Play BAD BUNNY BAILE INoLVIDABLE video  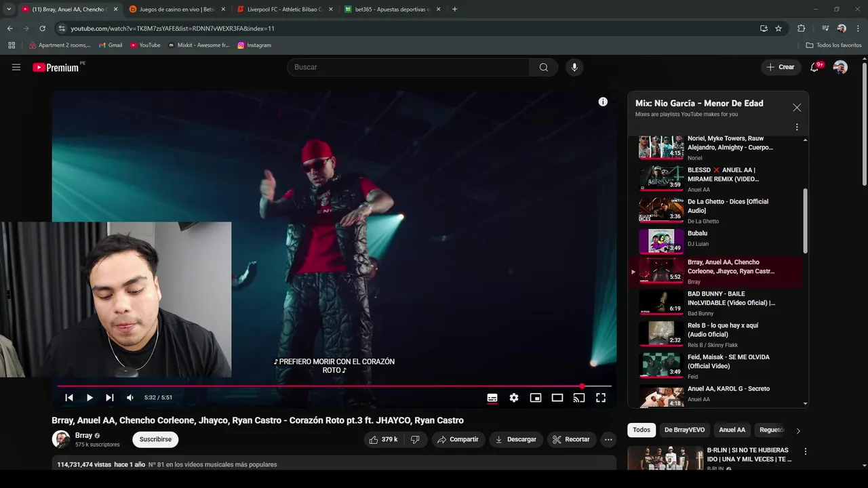pos(715,302)
